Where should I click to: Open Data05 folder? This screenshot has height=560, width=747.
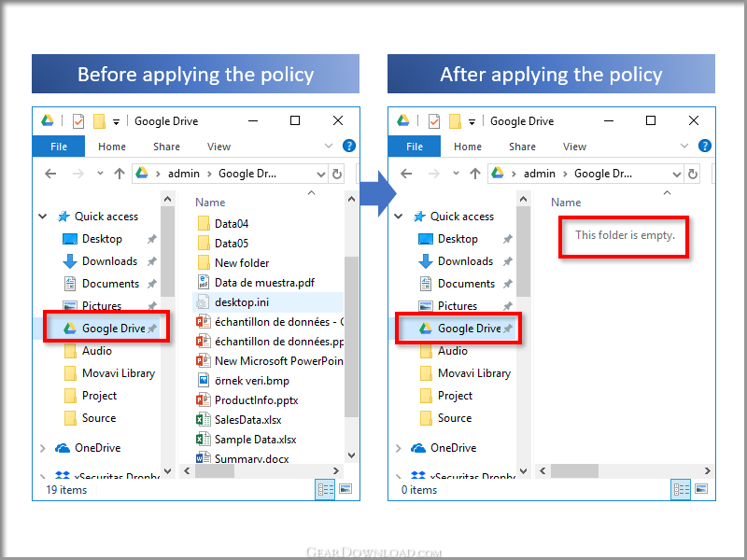[222, 244]
